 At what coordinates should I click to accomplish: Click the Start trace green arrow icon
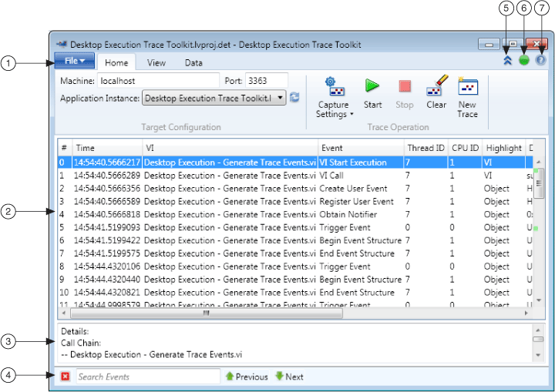(x=372, y=86)
